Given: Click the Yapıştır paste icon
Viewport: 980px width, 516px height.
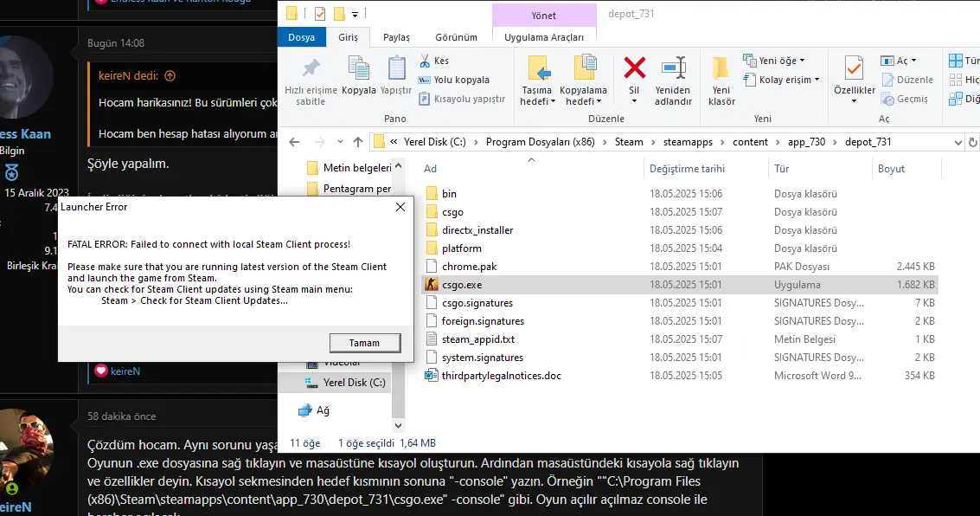Looking at the screenshot, I should [x=396, y=68].
